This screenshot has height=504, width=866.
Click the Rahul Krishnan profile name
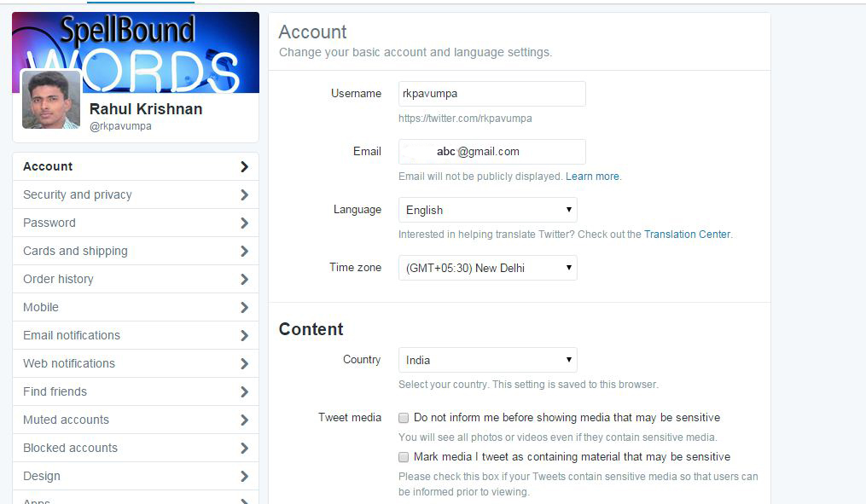[146, 109]
